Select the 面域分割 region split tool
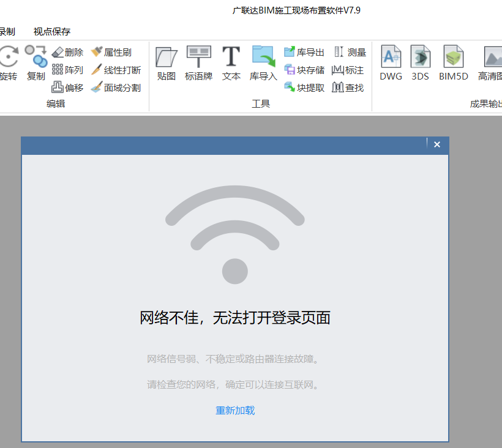 click(116, 88)
